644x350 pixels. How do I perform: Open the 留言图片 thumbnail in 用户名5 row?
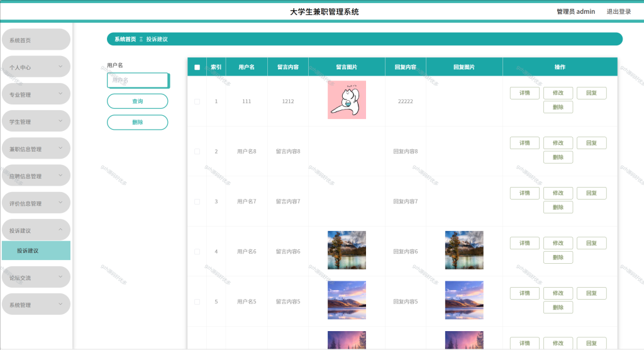click(x=347, y=300)
